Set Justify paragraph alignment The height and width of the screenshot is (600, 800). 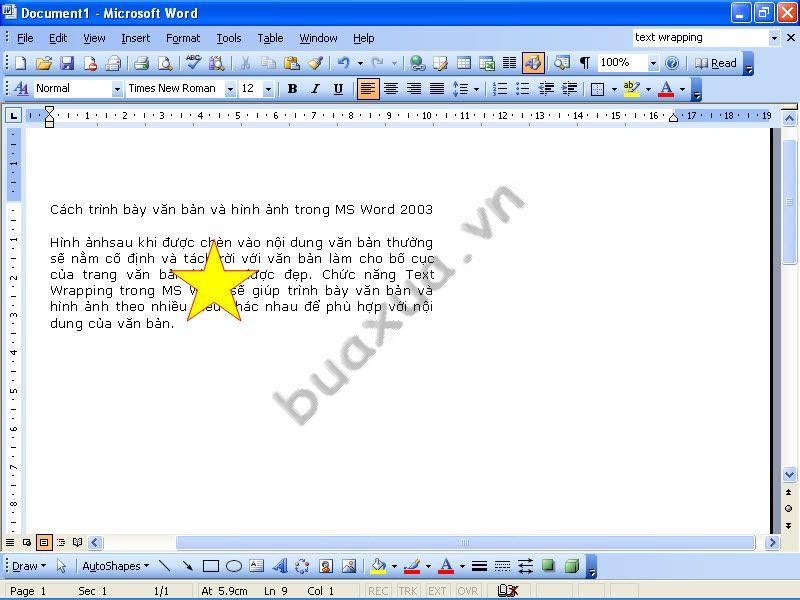pyautogui.click(x=437, y=89)
